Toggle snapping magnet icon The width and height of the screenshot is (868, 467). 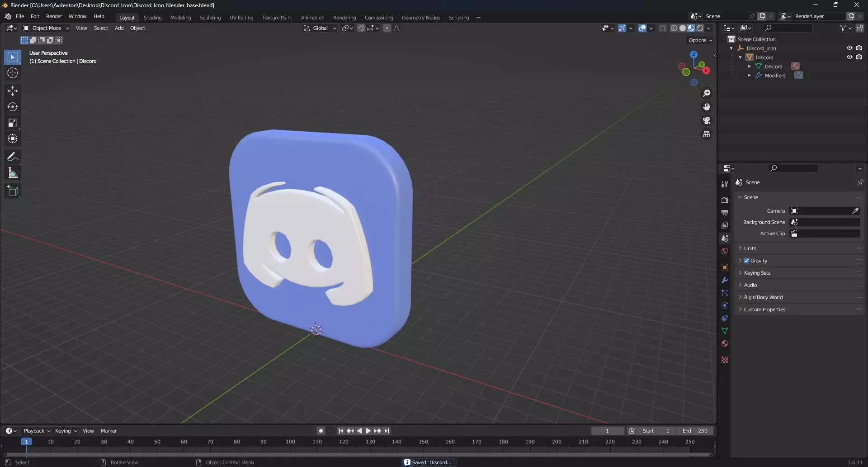[x=361, y=28]
